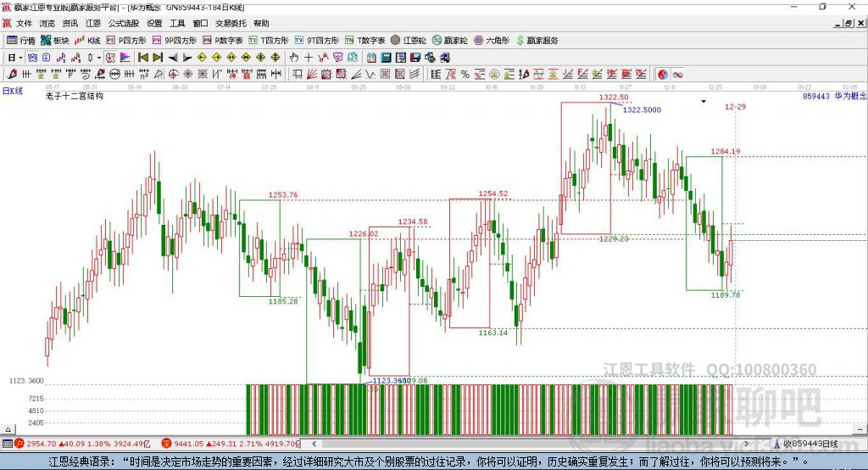Open the 公式选股 menu
Viewport: 868px width, 470px height.
[124, 23]
